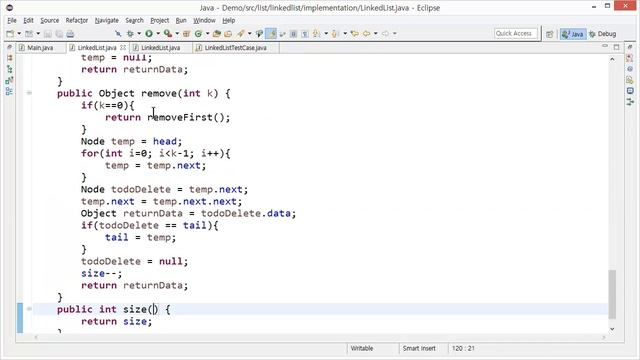640x360 pixels.
Task: Maximize the editor area
Action: 616,47
